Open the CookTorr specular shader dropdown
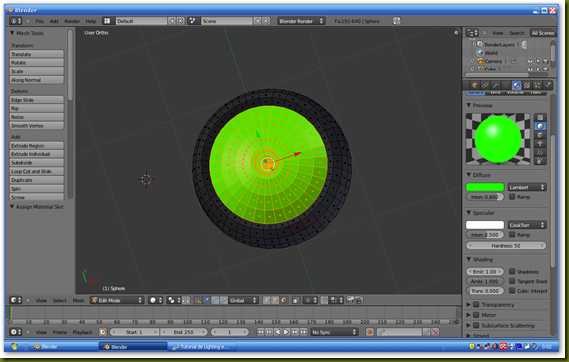 [x=527, y=225]
